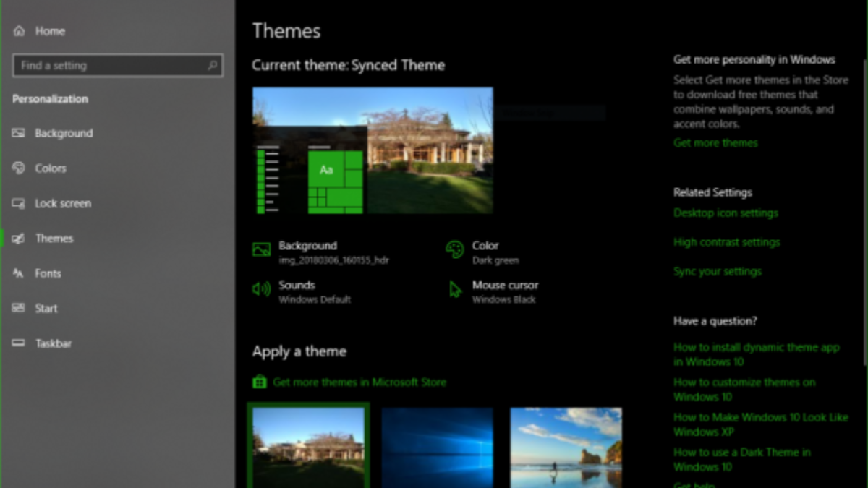Select the Synced Theme house thumbnail
Viewport: 868px width, 488px height.
pyautogui.click(x=309, y=448)
